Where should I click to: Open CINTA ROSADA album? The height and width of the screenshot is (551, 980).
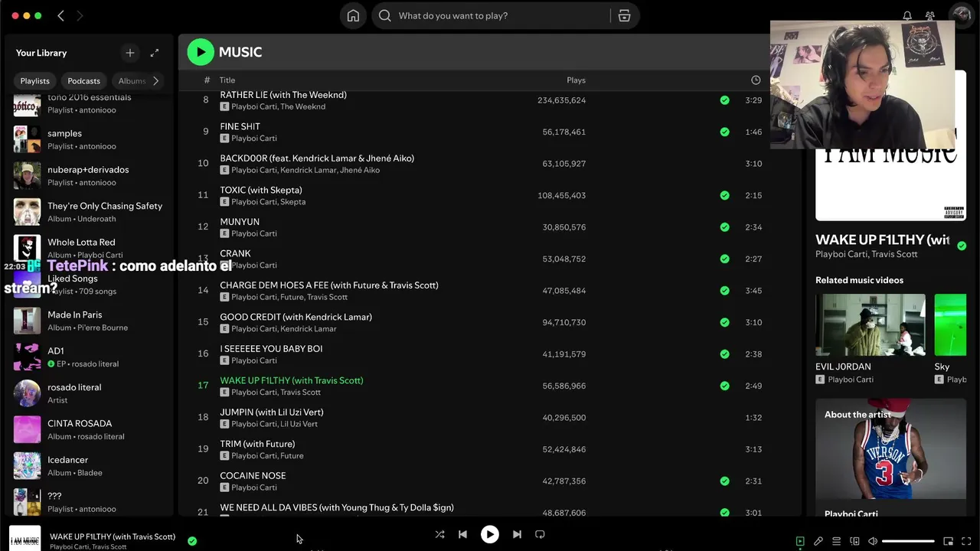coord(90,429)
